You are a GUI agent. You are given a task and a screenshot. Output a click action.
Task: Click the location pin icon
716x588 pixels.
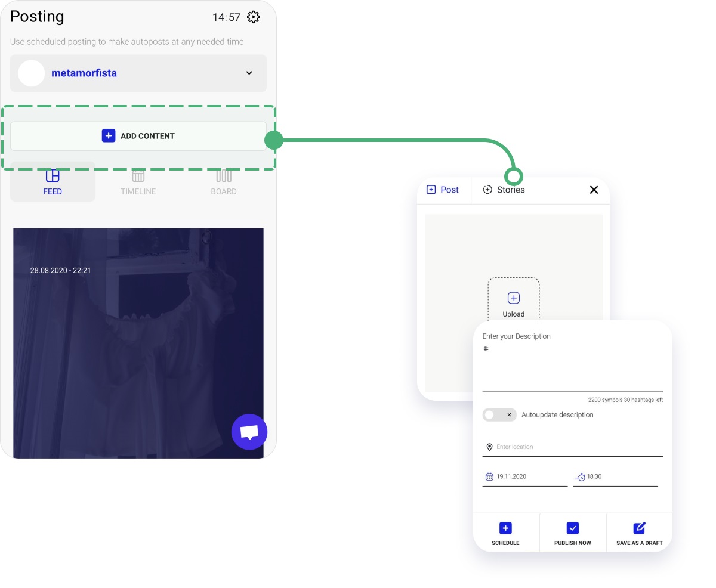pos(489,447)
